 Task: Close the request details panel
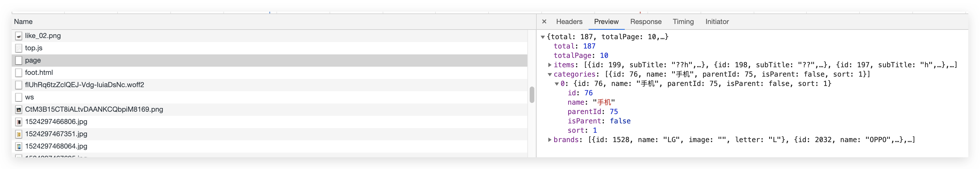[x=544, y=22]
